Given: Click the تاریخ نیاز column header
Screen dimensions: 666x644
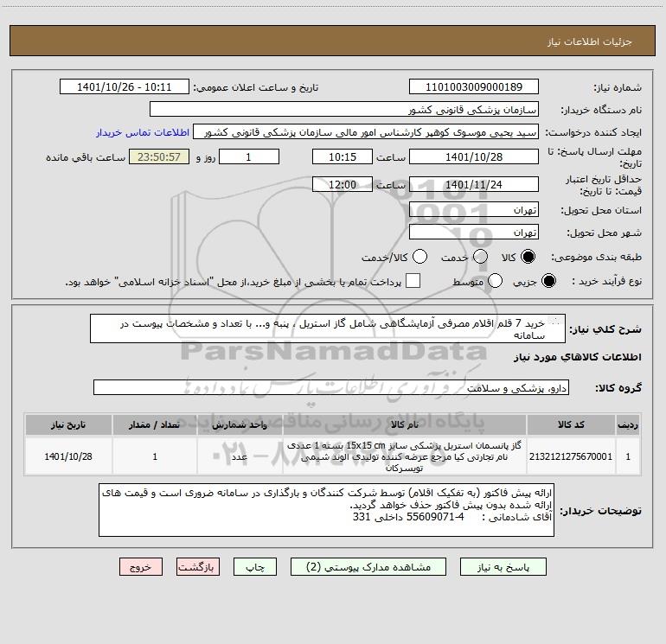Looking at the screenshot, I should pos(68,424).
